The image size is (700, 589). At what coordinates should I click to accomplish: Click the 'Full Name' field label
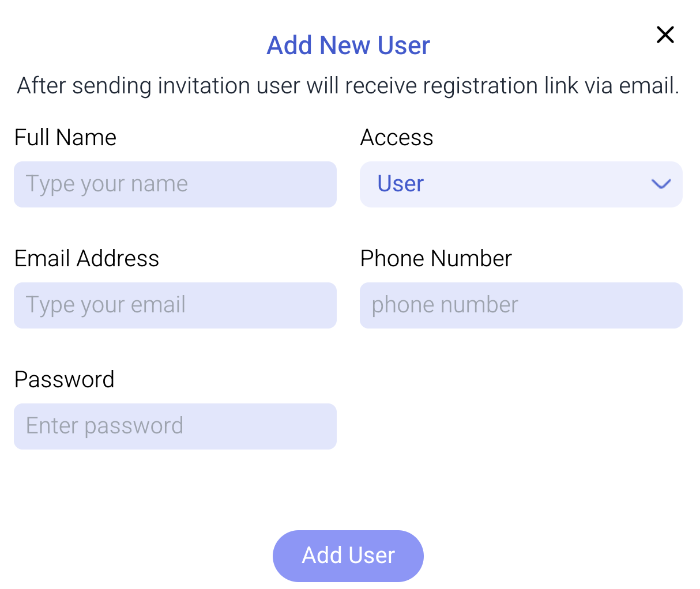[x=65, y=138]
